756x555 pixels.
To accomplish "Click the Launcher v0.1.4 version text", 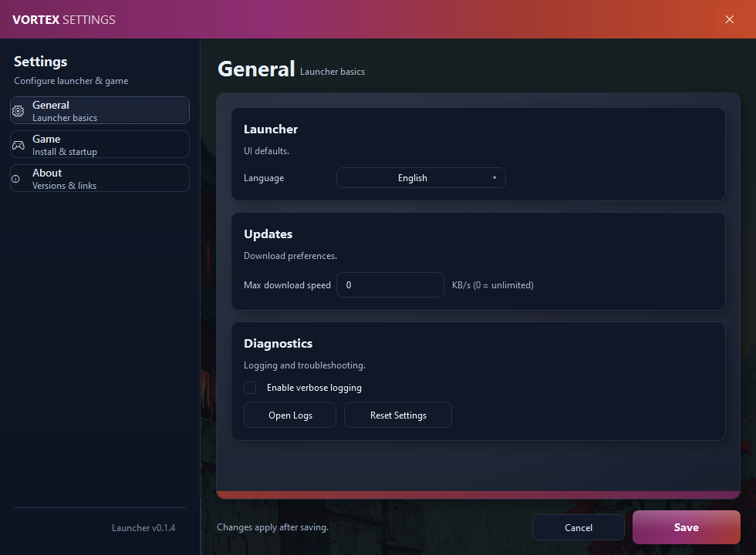I will click(143, 527).
